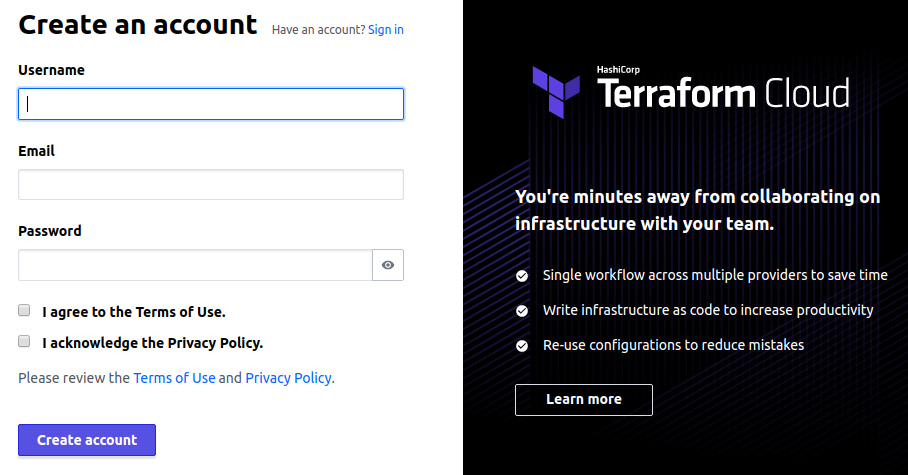This screenshot has height=475, width=908.
Task: Click the checkmark icon beside 'Write infrastructure as code'
Action: (x=522, y=311)
